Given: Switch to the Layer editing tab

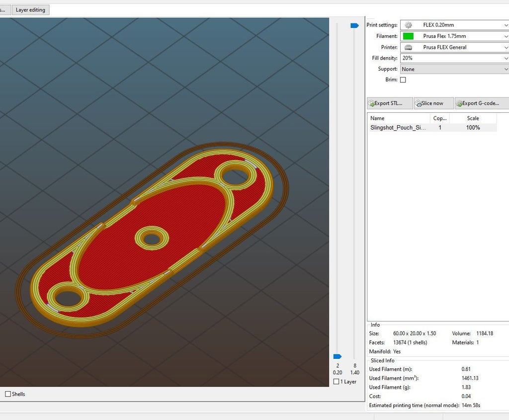Looking at the screenshot, I should tap(30, 10).
